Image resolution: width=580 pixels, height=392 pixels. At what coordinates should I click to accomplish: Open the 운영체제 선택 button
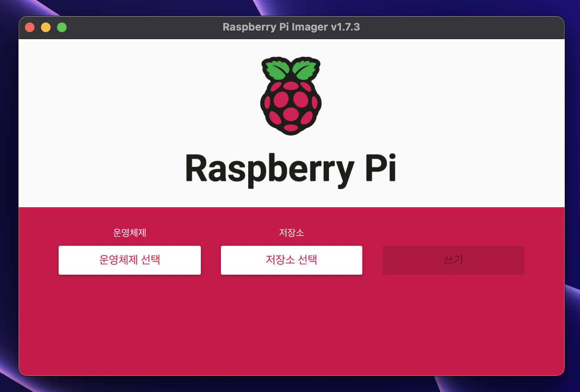pos(130,260)
